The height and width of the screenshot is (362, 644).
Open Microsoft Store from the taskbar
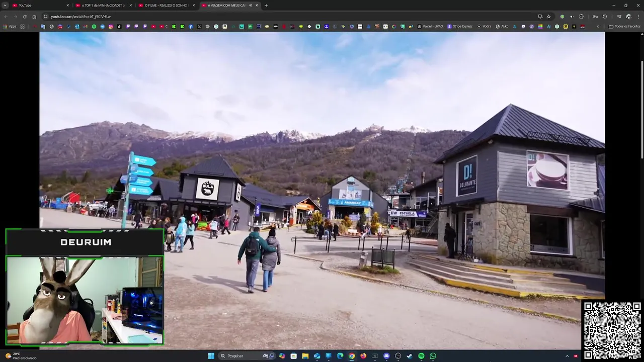tap(293, 356)
